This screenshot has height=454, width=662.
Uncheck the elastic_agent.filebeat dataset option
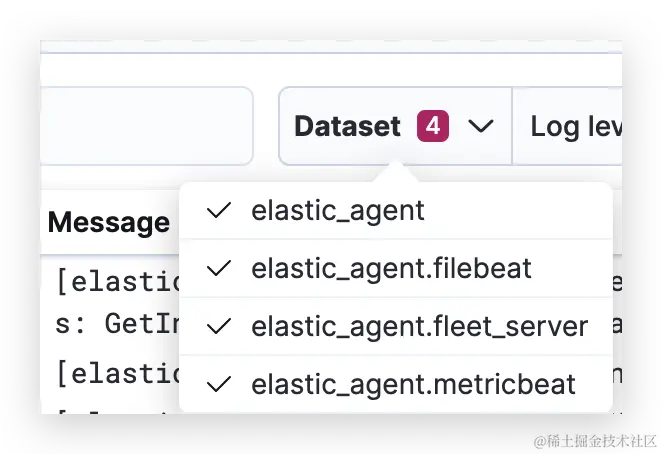pyautogui.click(x=391, y=268)
